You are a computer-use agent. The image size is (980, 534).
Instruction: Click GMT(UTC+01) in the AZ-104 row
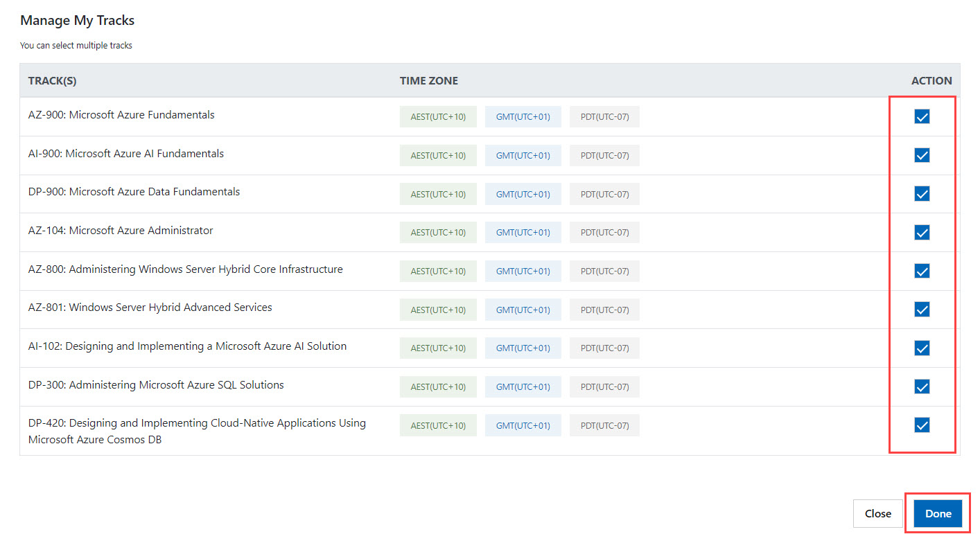click(523, 232)
